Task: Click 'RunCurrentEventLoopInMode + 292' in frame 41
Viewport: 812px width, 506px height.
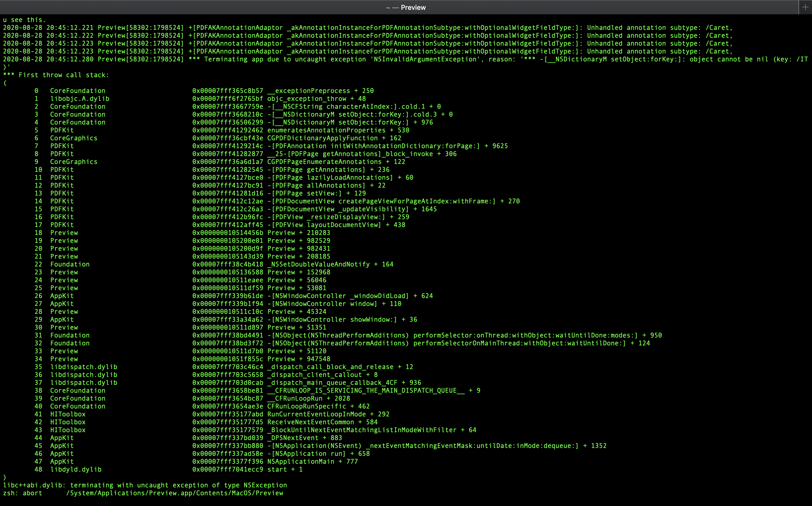Action: tap(328, 414)
